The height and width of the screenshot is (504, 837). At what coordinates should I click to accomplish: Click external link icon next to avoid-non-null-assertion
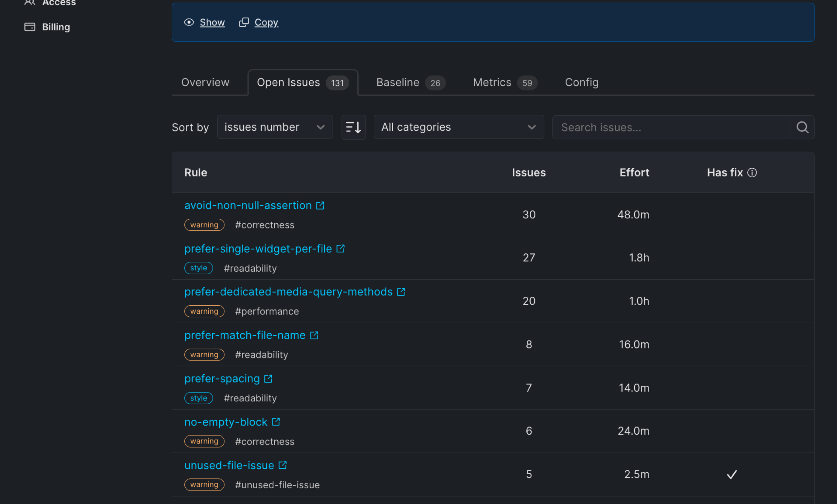pyautogui.click(x=320, y=206)
